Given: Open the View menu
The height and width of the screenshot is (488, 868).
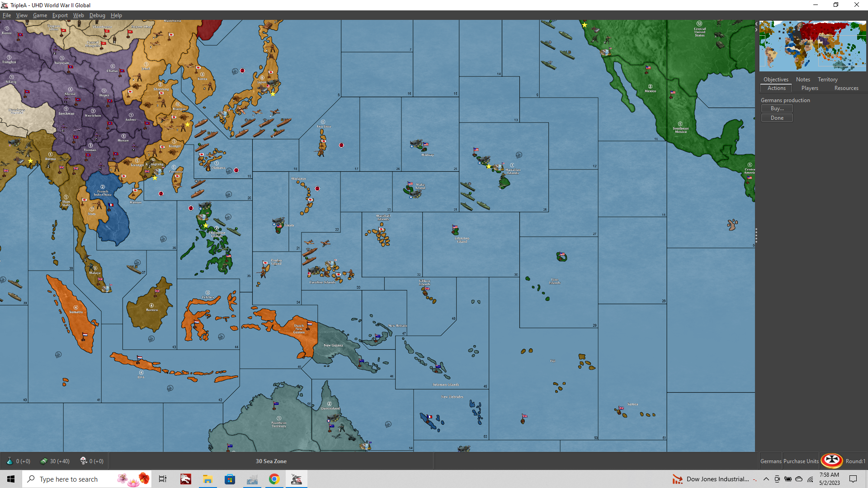Looking at the screenshot, I should click(x=22, y=15).
